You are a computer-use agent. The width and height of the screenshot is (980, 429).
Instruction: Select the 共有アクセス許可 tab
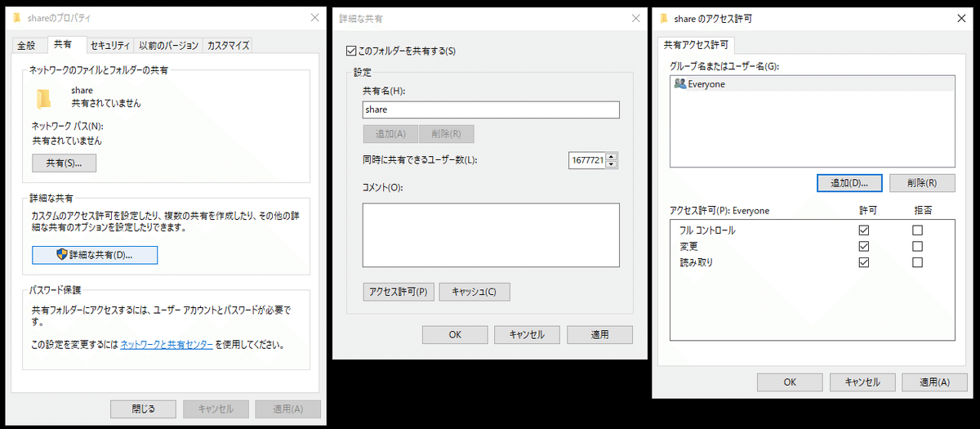pyautogui.click(x=696, y=44)
